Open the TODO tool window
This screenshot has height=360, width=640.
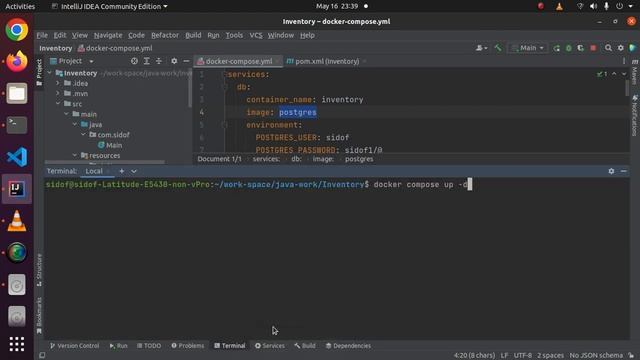(149, 346)
